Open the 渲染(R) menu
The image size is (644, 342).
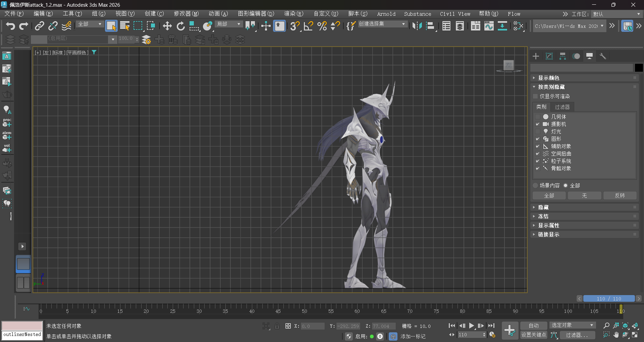(x=294, y=14)
